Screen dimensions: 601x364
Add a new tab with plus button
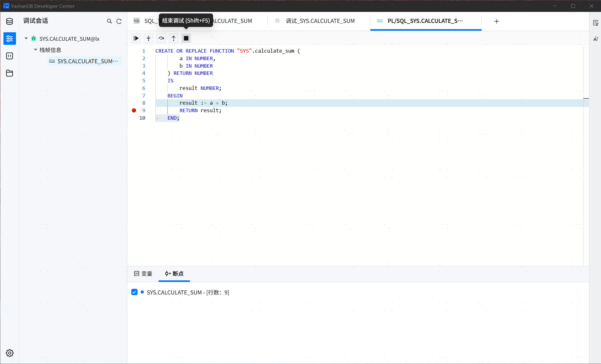(x=497, y=21)
